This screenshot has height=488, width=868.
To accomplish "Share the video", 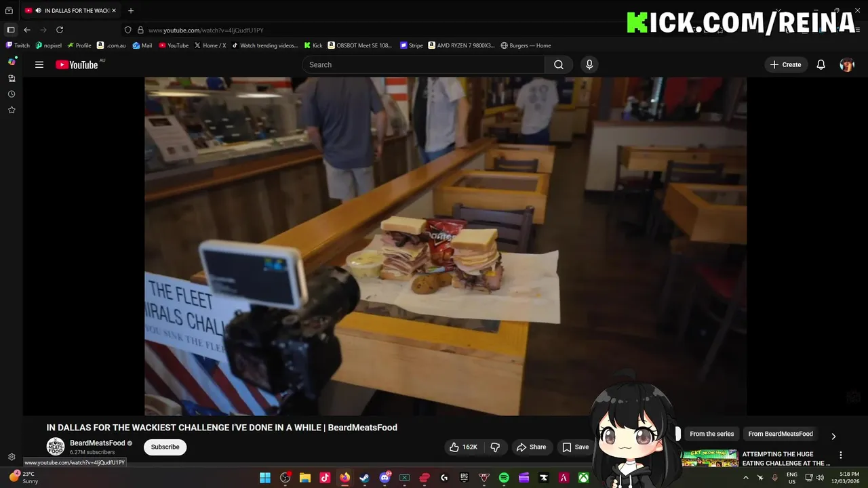I will click(531, 447).
